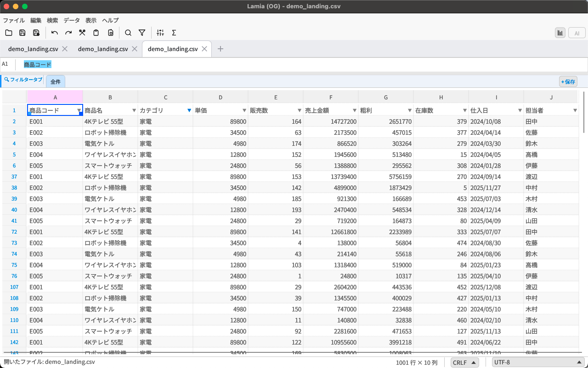Image resolution: width=588 pixels, height=368 pixels.
Task: Open the column adjustment sliders icon
Action: coord(160,33)
